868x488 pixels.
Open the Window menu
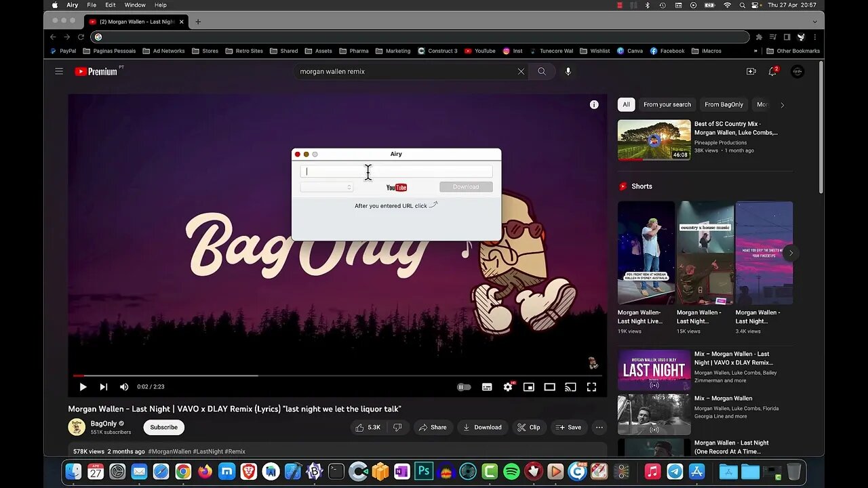coord(135,5)
